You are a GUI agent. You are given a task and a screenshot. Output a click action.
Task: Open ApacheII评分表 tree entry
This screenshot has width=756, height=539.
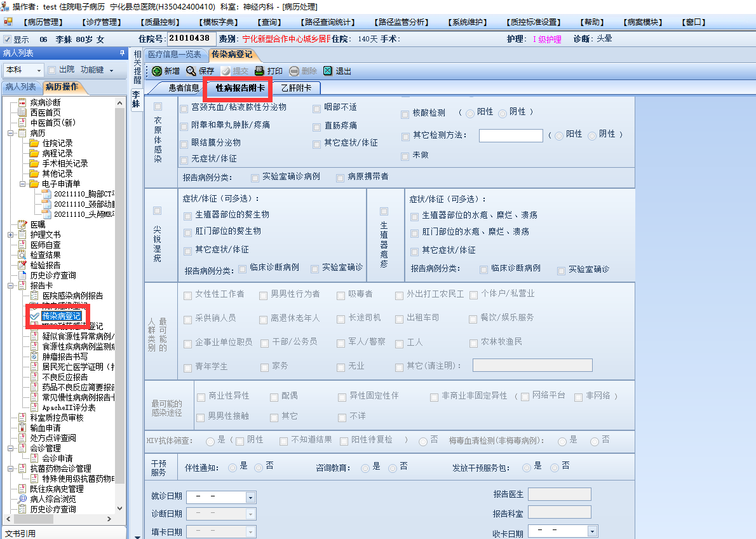point(69,408)
